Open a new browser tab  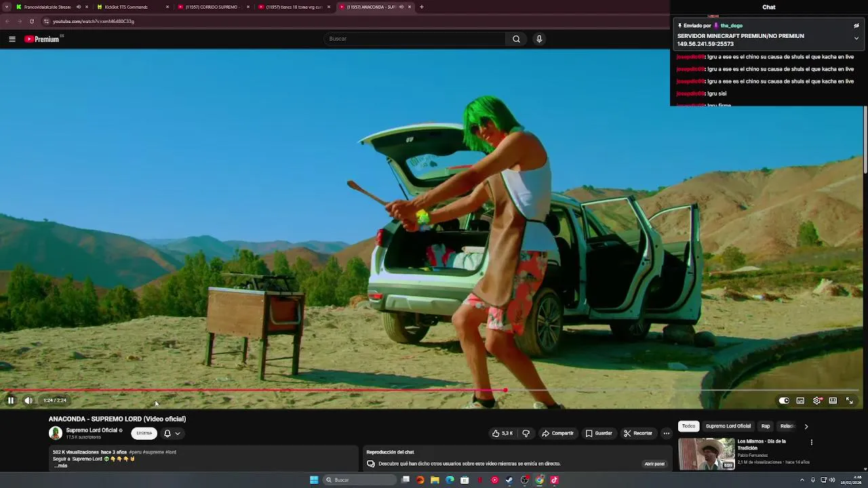[x=422, y=7]
